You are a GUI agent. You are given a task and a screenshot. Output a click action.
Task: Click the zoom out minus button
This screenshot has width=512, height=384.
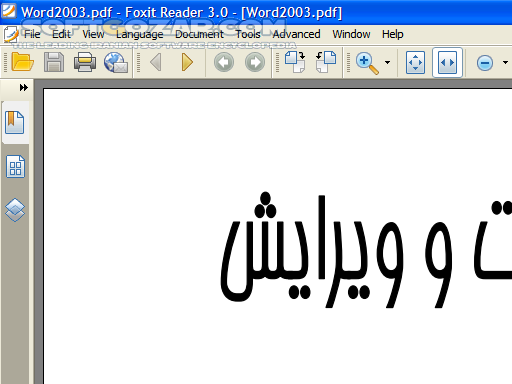[485, 63]
